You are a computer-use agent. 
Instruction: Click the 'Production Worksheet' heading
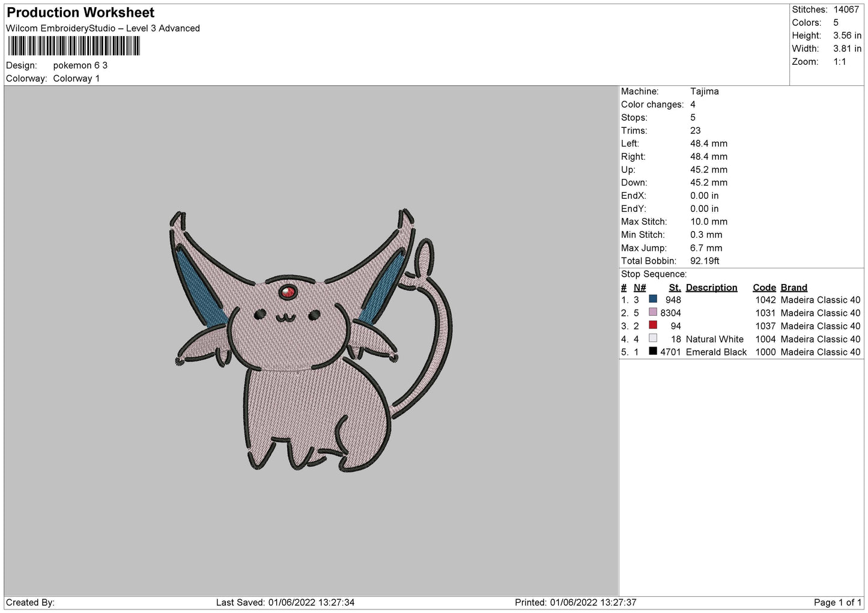(x=80, y=13)
